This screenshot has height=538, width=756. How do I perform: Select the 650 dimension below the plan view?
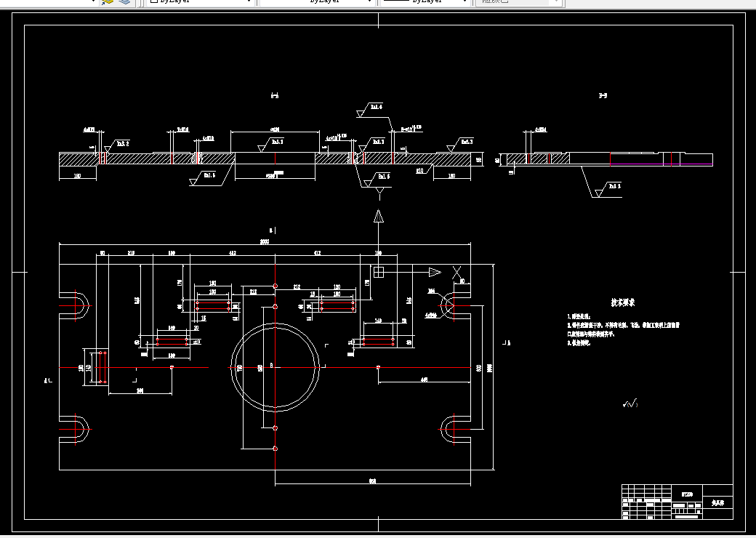372,481
